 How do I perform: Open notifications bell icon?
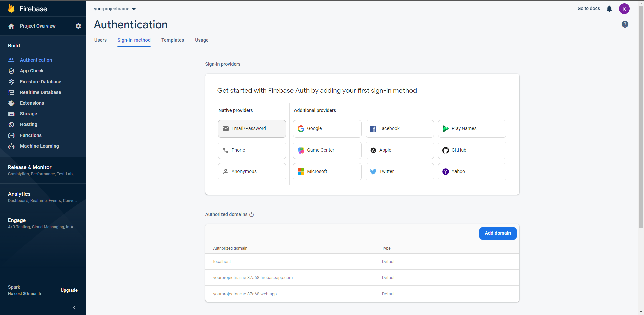point(609,9)
